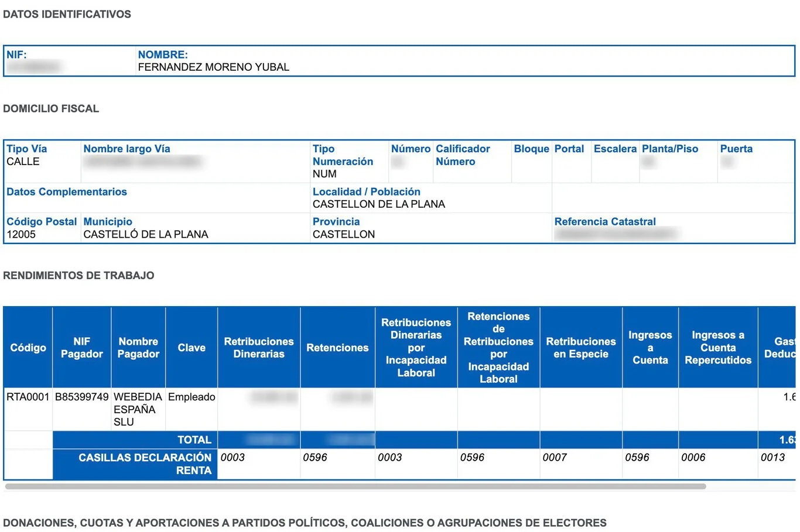The height and width of the screenshot is (532, 800).
Task: Click the Tipo Vía label
Action: click(26, 149)
